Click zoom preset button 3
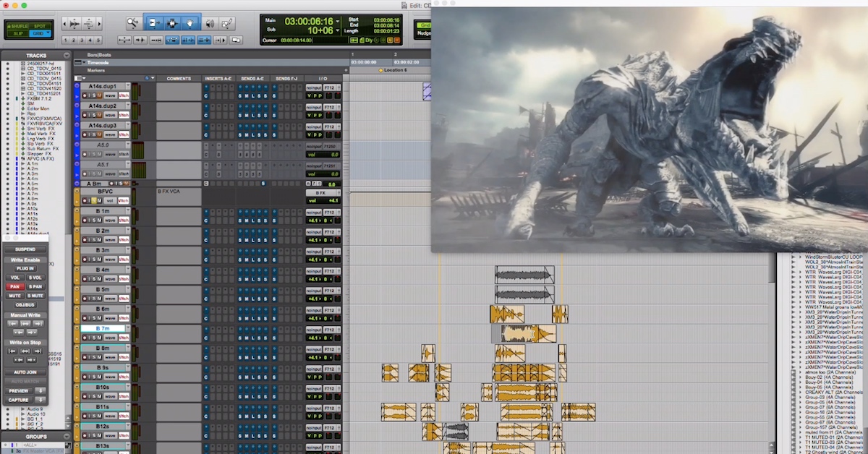This screenshot has width=868, height=454. 82,40
